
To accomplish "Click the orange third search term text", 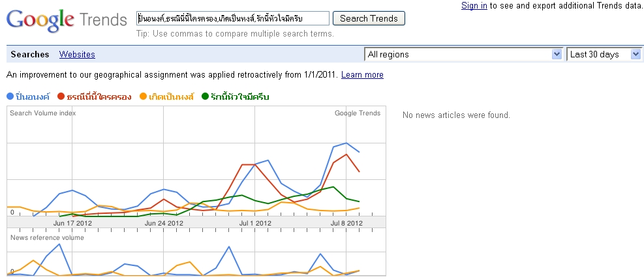I will [172, 96].
